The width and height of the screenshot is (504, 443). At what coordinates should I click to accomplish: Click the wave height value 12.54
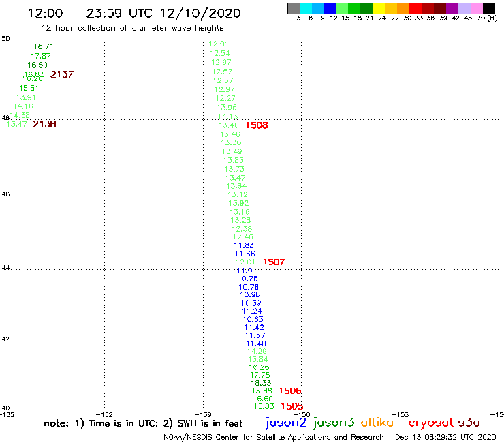[x=220, y=53]
